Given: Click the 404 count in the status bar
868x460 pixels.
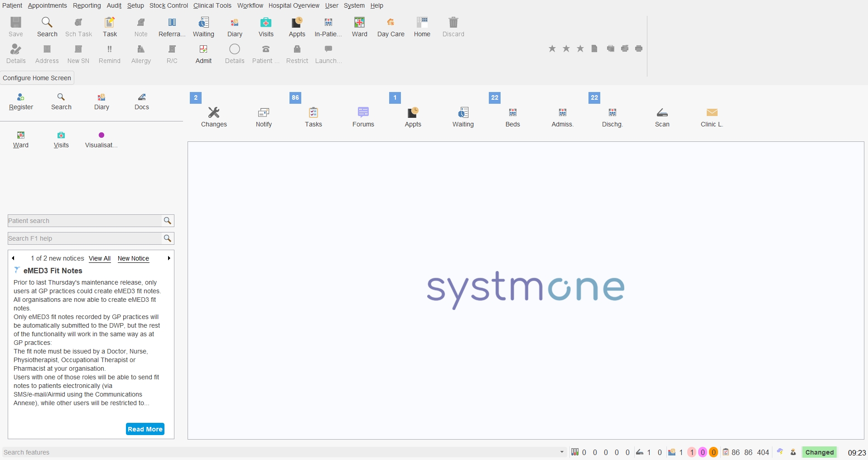Looking at the screenshot, I should (x=763, y=452).
